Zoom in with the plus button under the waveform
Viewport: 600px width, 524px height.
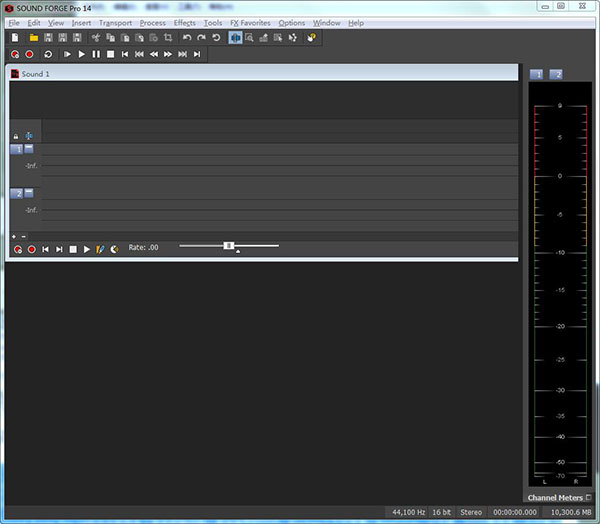pos(14,237)
